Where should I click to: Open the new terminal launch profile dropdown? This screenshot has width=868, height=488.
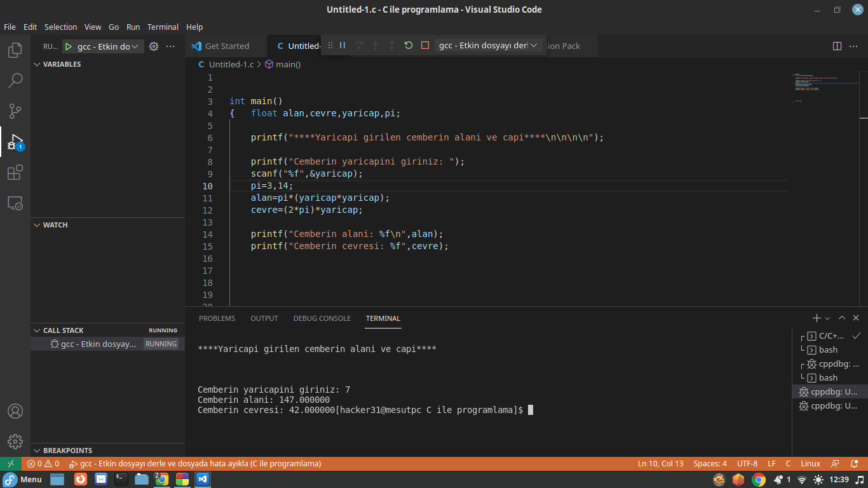click(827, 318)
